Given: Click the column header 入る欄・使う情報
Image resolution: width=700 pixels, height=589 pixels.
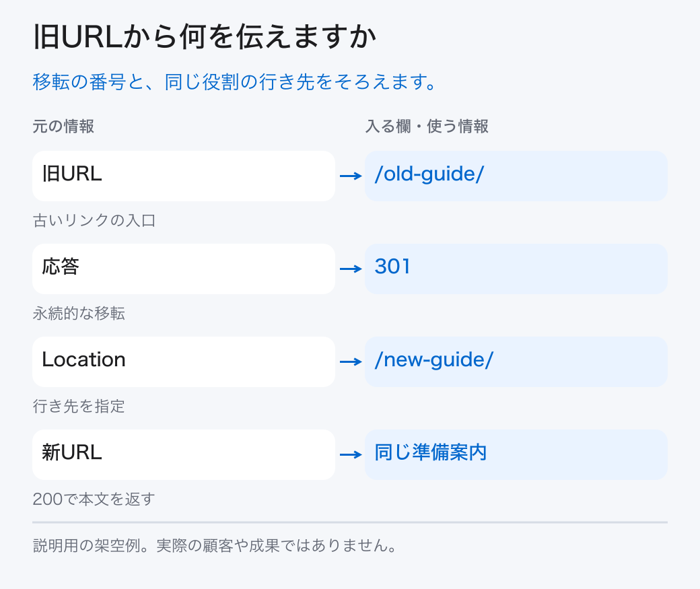Looking at the screenshot, I should click(x=427, y=127).
